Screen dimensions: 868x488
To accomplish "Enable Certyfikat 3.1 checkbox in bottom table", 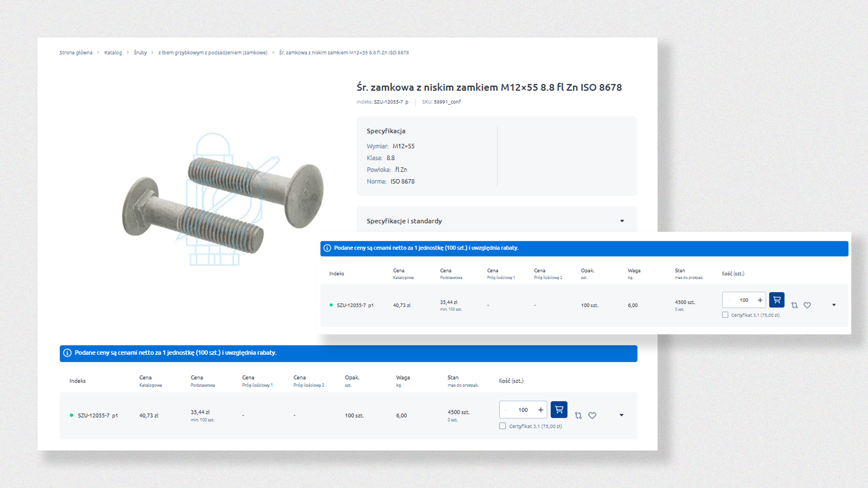I will [x=502, y=426].
